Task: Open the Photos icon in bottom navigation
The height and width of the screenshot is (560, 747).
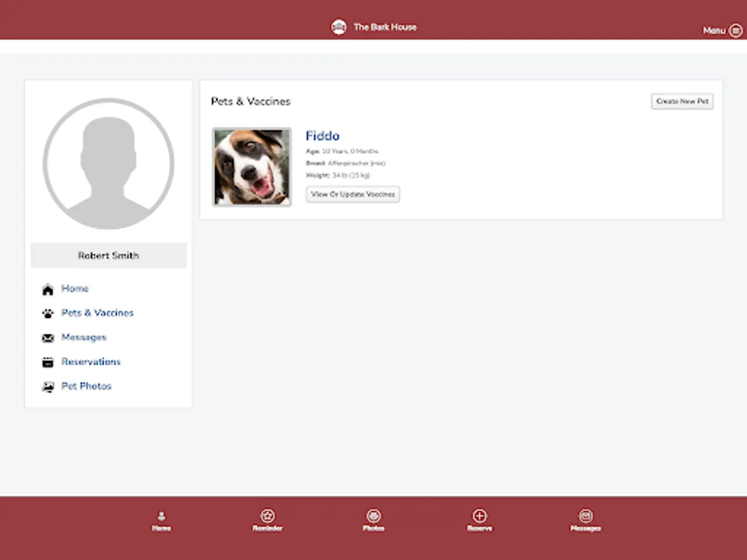Action: [x=374, y=516]
